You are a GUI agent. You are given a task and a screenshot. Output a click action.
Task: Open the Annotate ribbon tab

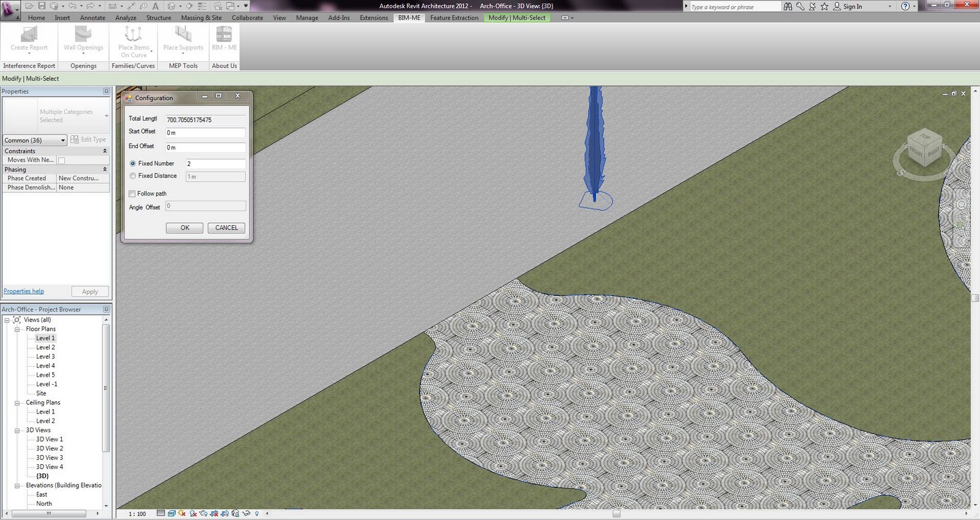tap(92, 18)
